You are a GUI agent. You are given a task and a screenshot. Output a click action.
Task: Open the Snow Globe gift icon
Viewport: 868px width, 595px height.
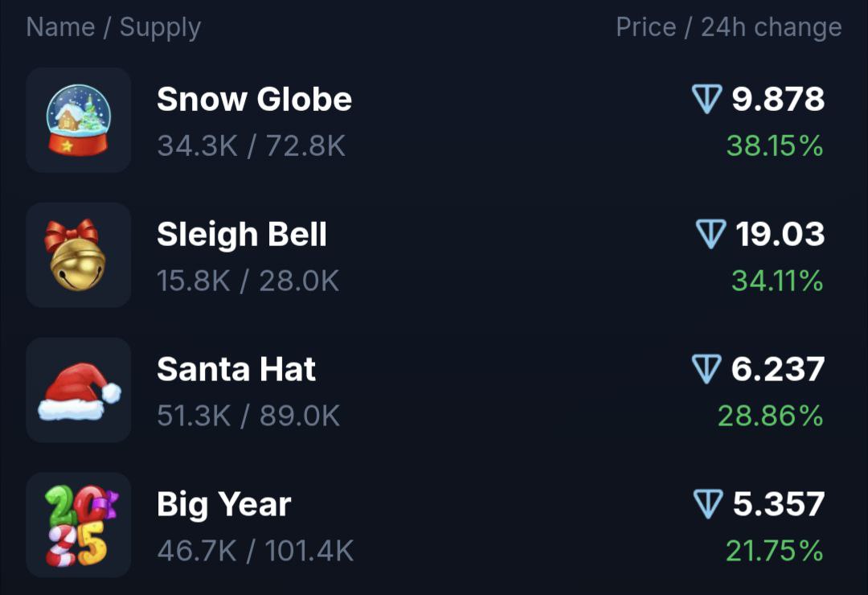point(79,121)
